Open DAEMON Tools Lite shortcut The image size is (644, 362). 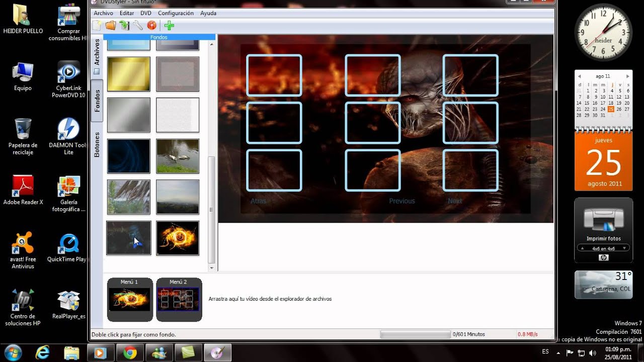[x=69, y=136]
